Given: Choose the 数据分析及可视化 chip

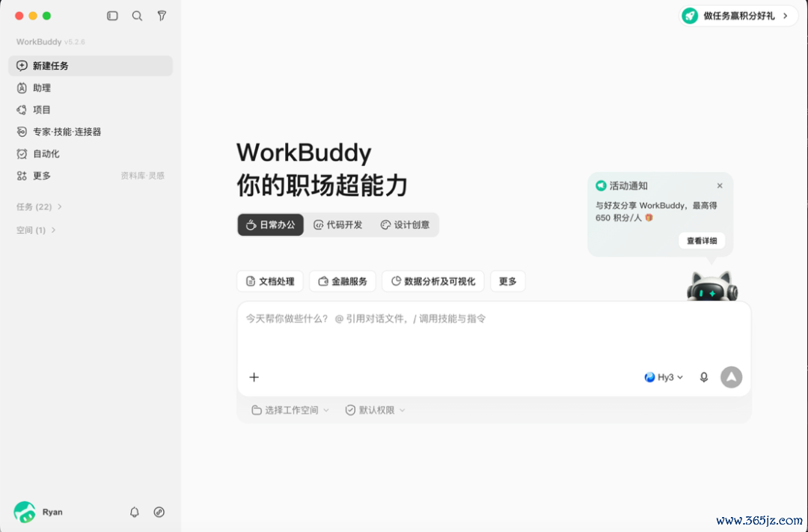Looking at the screenshot, I should 433,281.
